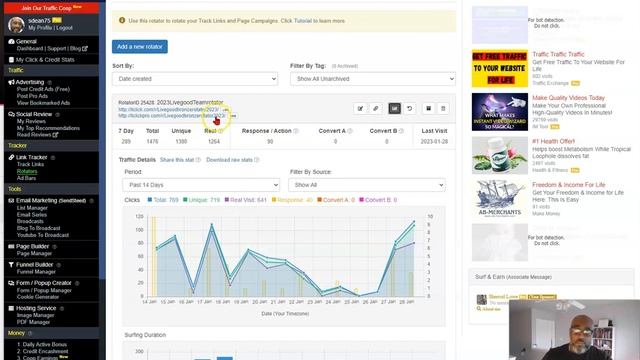Click the sdean75 profile avatar
This screenshot has width=640, height=360.
click(16, 24)
